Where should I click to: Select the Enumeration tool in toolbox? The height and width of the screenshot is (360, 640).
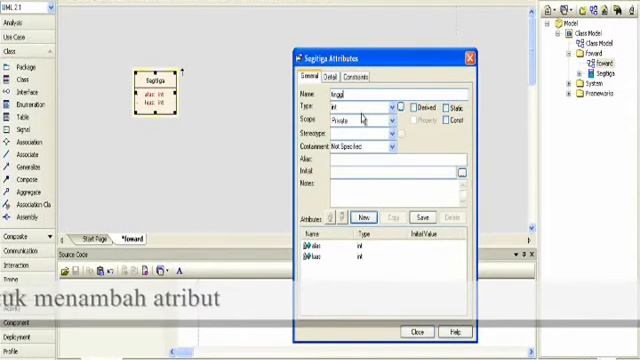click(x=30, y=104)
